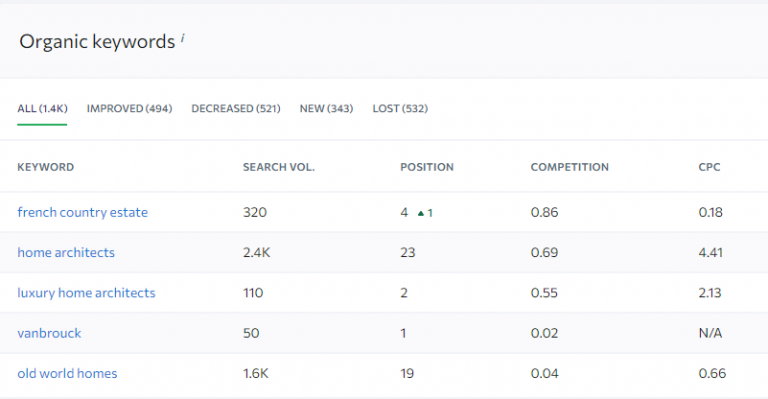Viewport: 768px width, 399px height.
Task: Sort by the POSITION column header
Action: click(427, 167)
